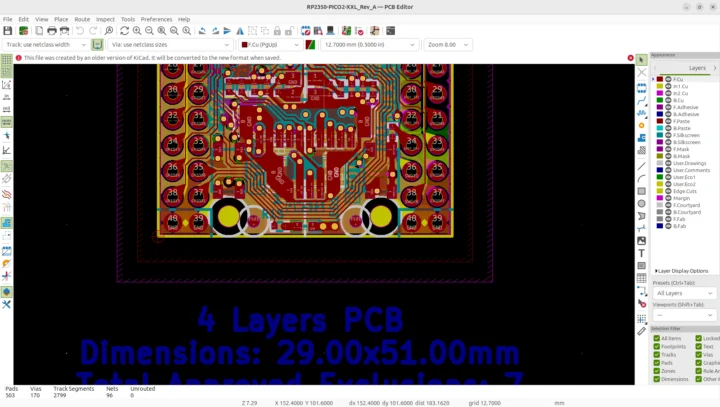
Task: Select the Tune length tool
Action: click(x=641, y=113)
